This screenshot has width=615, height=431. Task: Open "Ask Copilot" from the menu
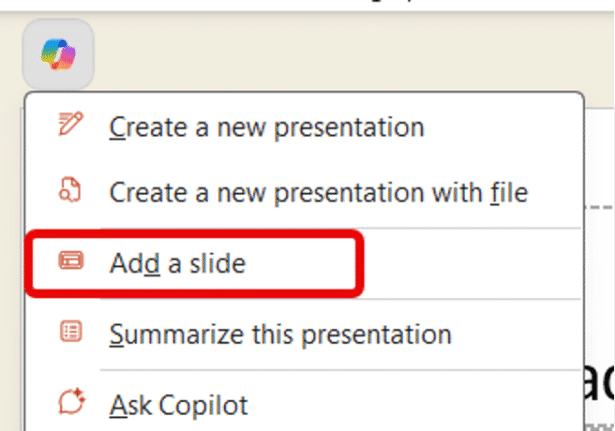(x=178, y=405)
